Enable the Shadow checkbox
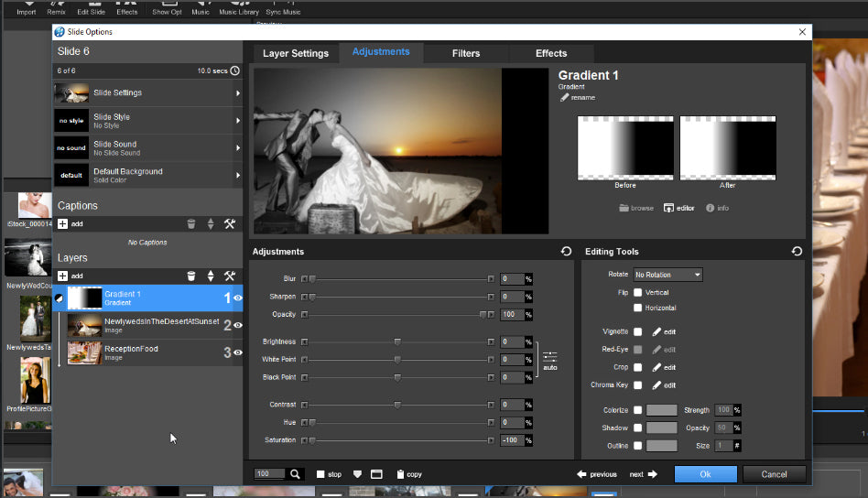 coord(637,428)
